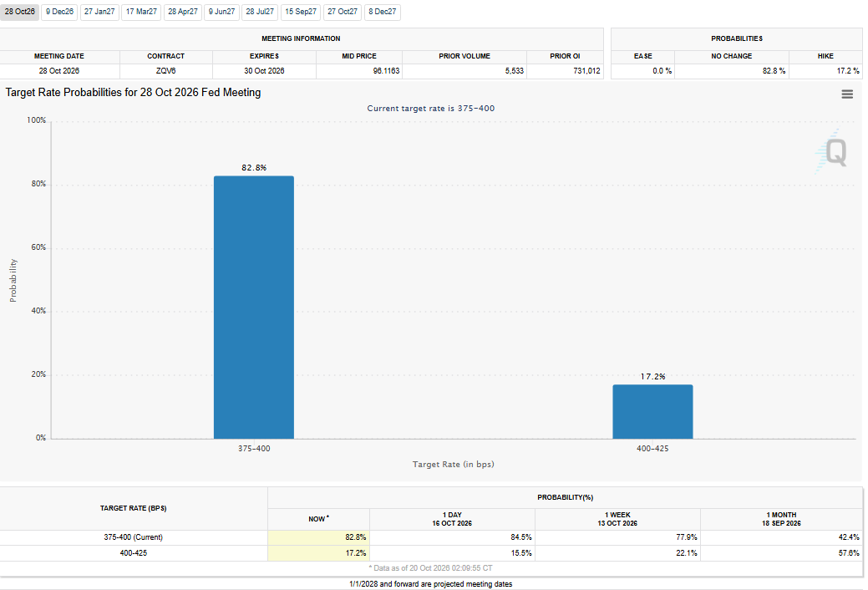
Task: Click the 400-425 probability bar in chart
Action: tap(652, 412)
